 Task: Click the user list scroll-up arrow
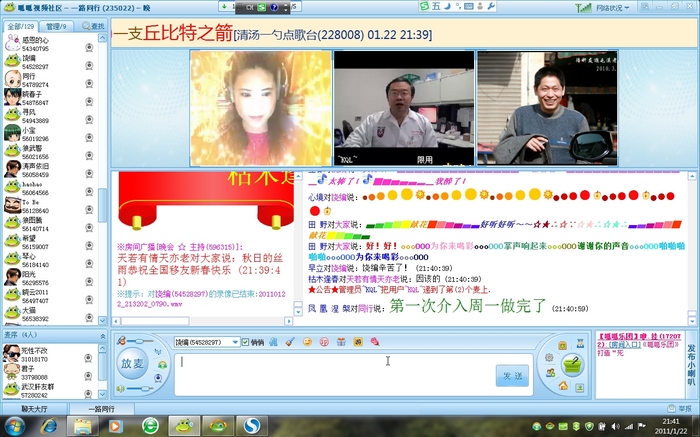(x=102, y=38)
